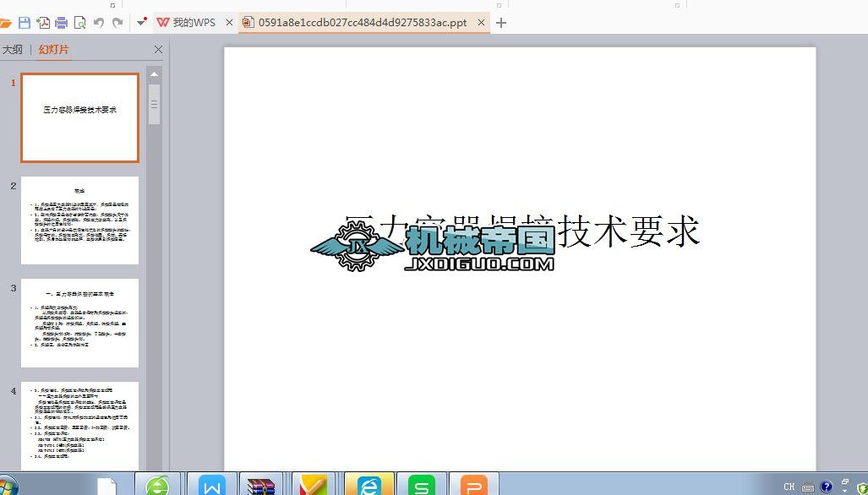
Task: Open the green 360 browser taskbar icon
Action: (158, 485)
